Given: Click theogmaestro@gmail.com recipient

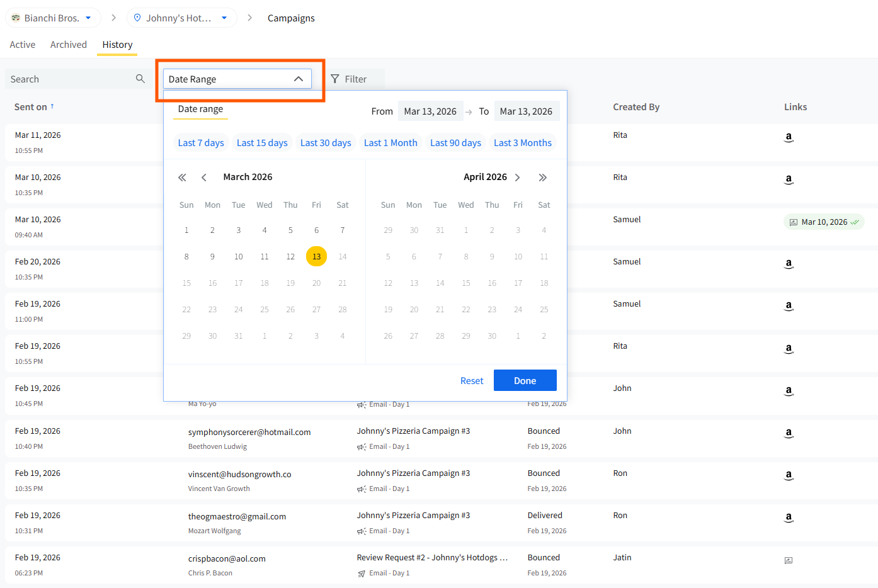Looking at the screenshot, I should (237, 516).
